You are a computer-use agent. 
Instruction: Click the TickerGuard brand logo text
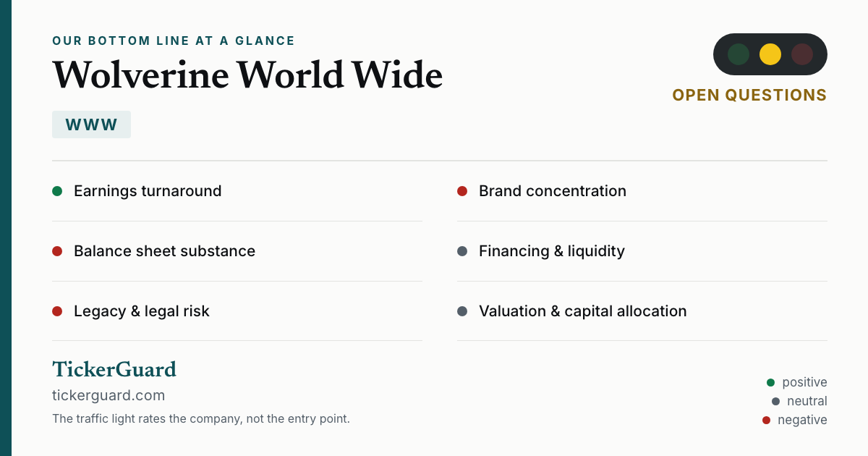click(x=114, y=369)
